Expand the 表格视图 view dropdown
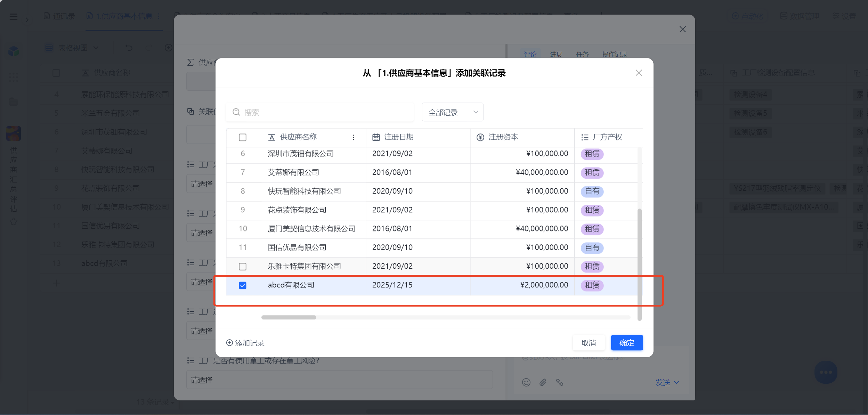Viewport: 868px width, 415px height. 96,48
